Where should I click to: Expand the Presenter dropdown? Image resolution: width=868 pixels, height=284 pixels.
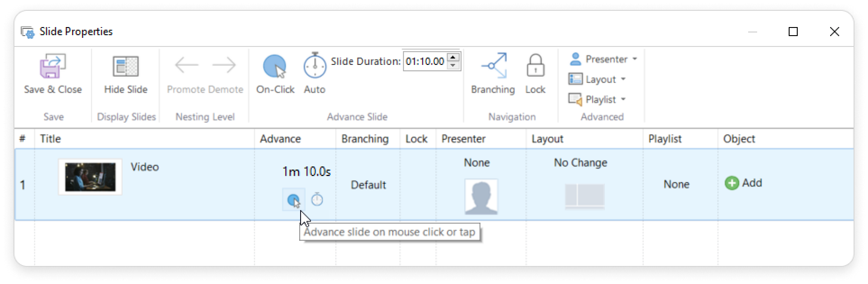coord(603,59)
